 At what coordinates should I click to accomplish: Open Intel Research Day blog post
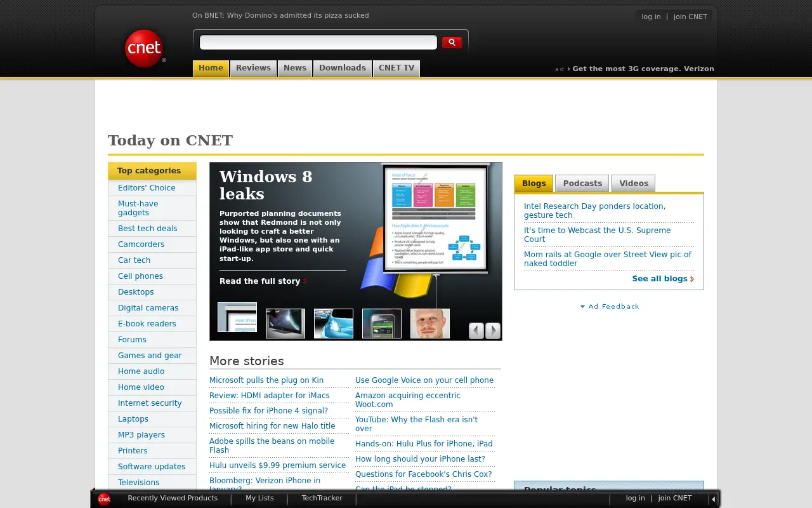594,211
